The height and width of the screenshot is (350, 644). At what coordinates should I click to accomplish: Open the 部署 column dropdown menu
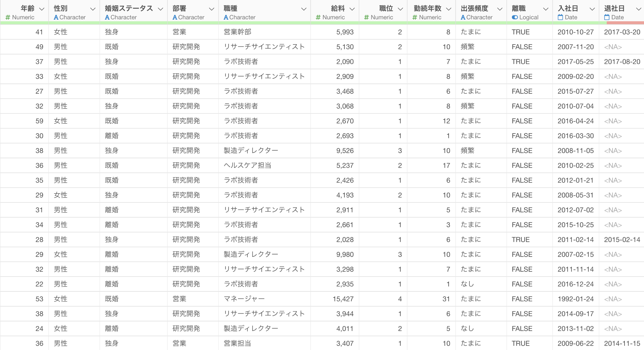click(x=211, y=9)
